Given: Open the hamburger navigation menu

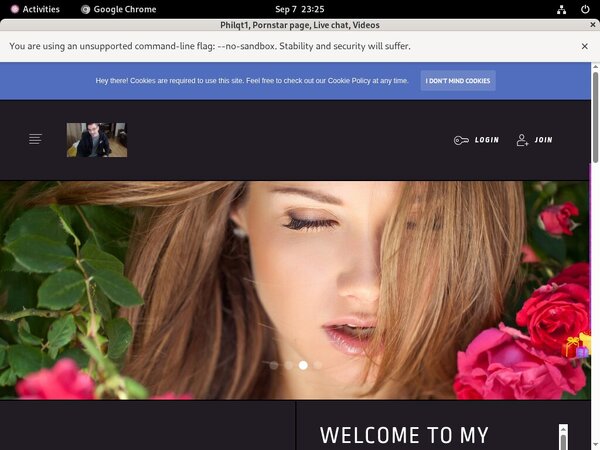Looking at the screenshot, I should click(x=35, y=139).
